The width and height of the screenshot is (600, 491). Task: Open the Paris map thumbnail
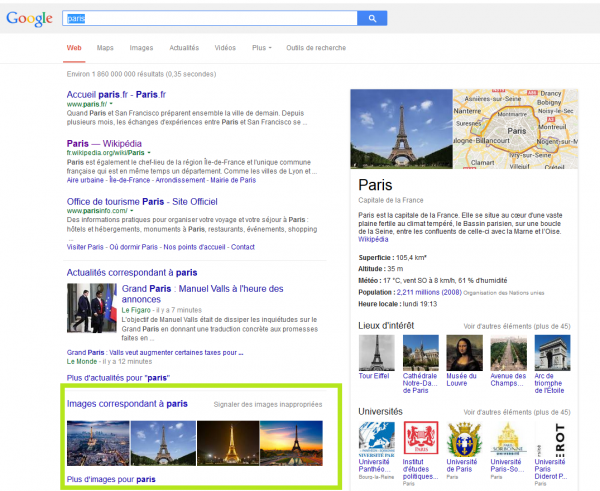(515, 130)
